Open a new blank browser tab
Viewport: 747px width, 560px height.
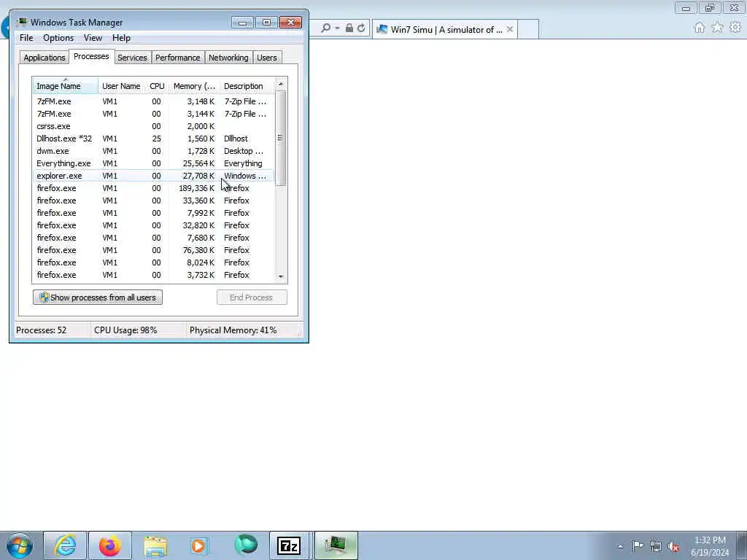pyautogui.click(x=528, y=29)
